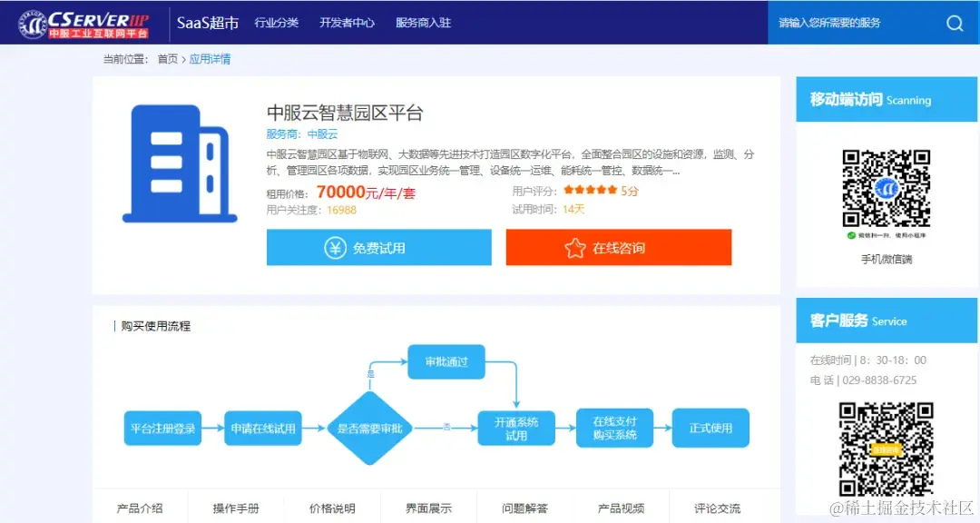Switch to the 问题解答 tab
980x523 pixels.
click(x=524, y=508)
